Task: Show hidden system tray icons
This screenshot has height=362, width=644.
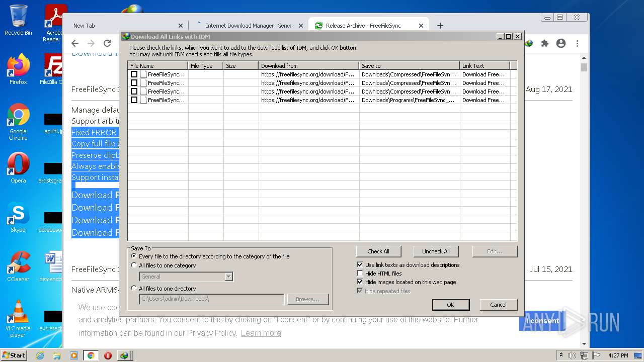Action: [x=561, y=355]
